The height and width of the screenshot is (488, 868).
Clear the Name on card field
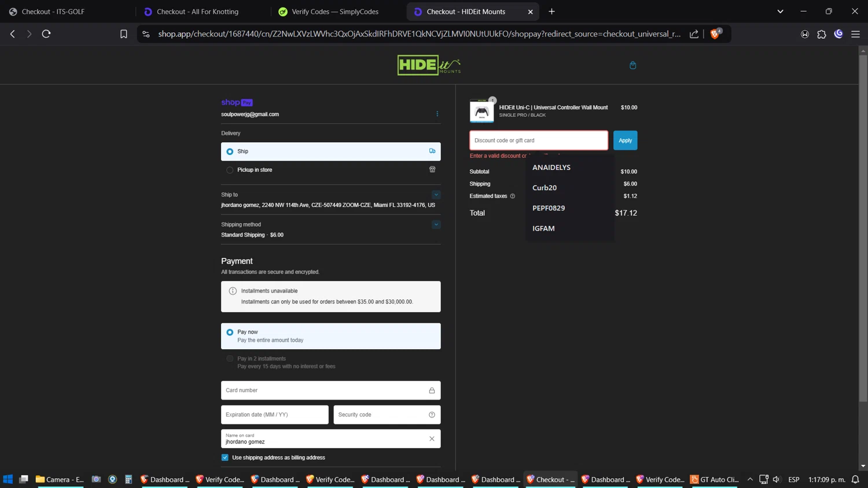tap(432, 439)
